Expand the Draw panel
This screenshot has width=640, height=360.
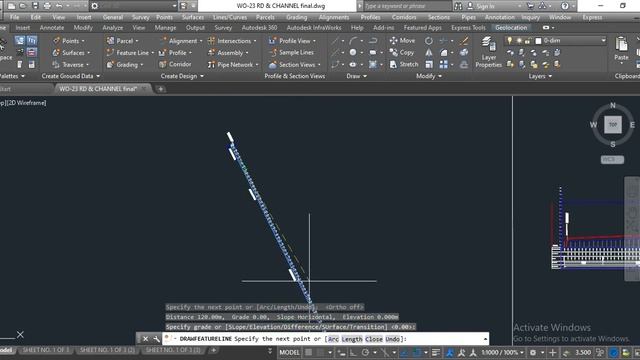357,76
